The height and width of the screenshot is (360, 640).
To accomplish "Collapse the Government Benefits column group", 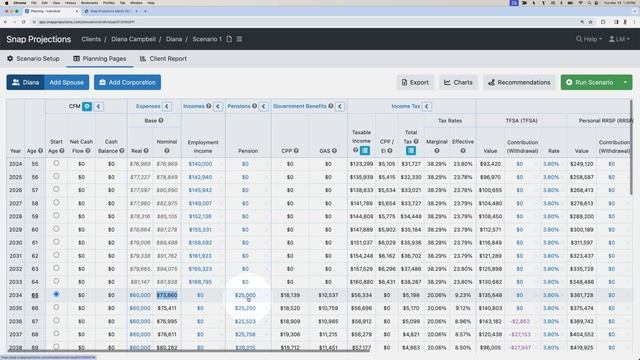I will pyautogui.click(x=340, y=107).
